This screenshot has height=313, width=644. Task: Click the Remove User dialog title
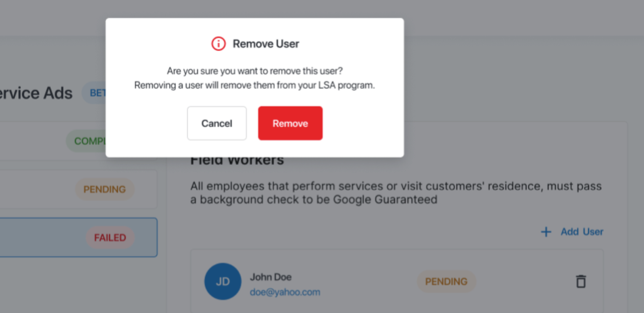(x=266, y=44)
